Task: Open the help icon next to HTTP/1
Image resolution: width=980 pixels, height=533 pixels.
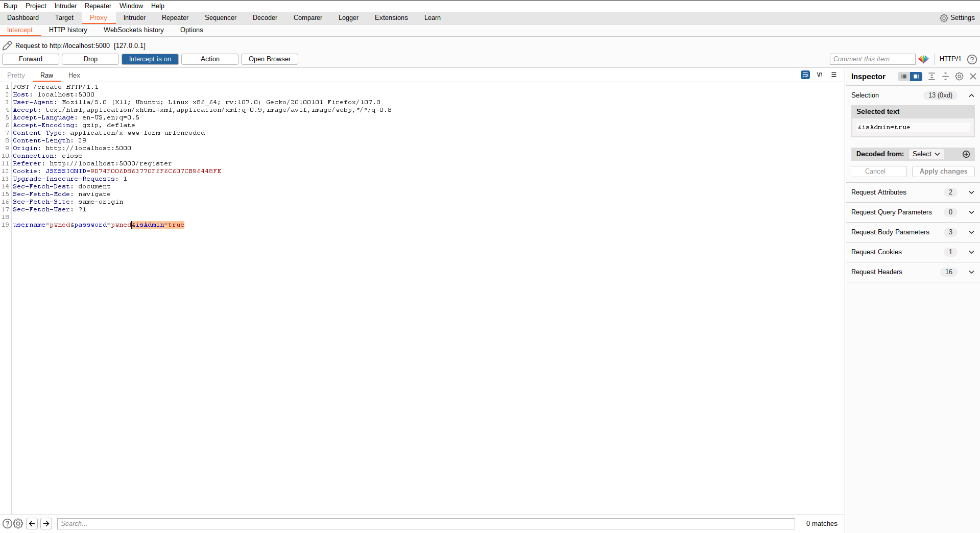Action: (972, 59)
